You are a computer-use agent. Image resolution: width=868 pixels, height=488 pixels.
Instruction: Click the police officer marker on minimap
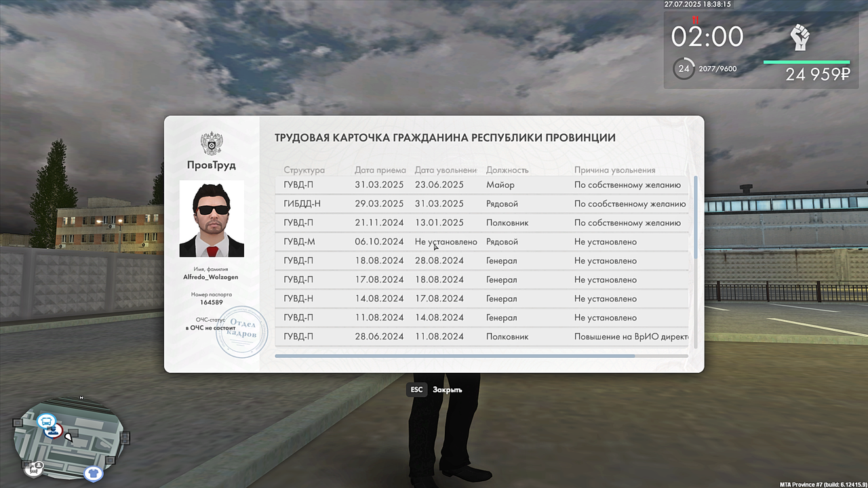pyautogui.click(x=55, y=430)
